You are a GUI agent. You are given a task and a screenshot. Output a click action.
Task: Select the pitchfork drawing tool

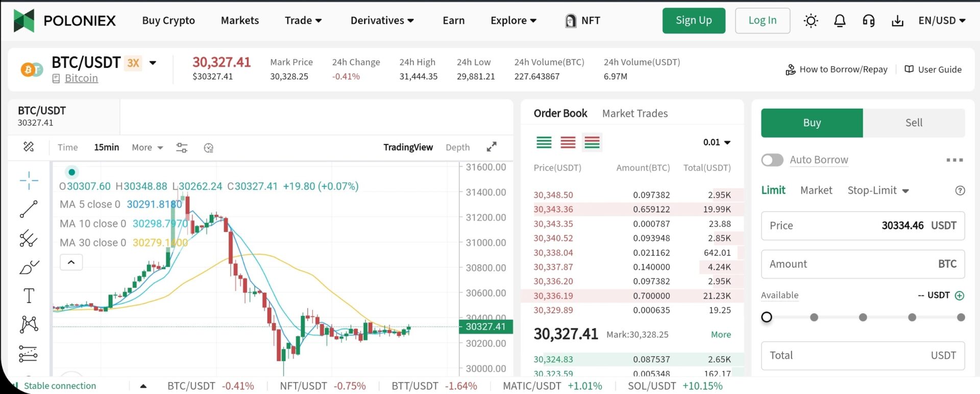[29, 238]
